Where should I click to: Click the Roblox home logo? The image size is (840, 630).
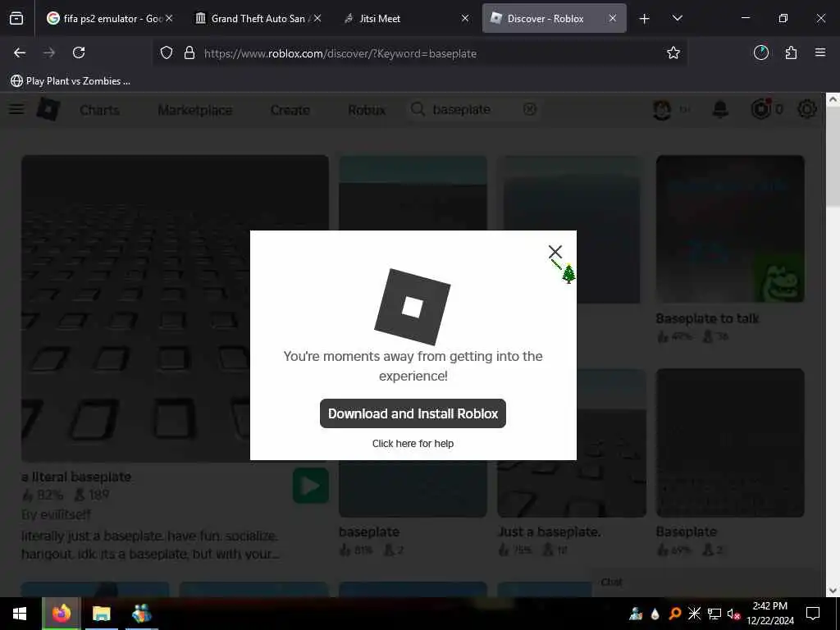48,109
